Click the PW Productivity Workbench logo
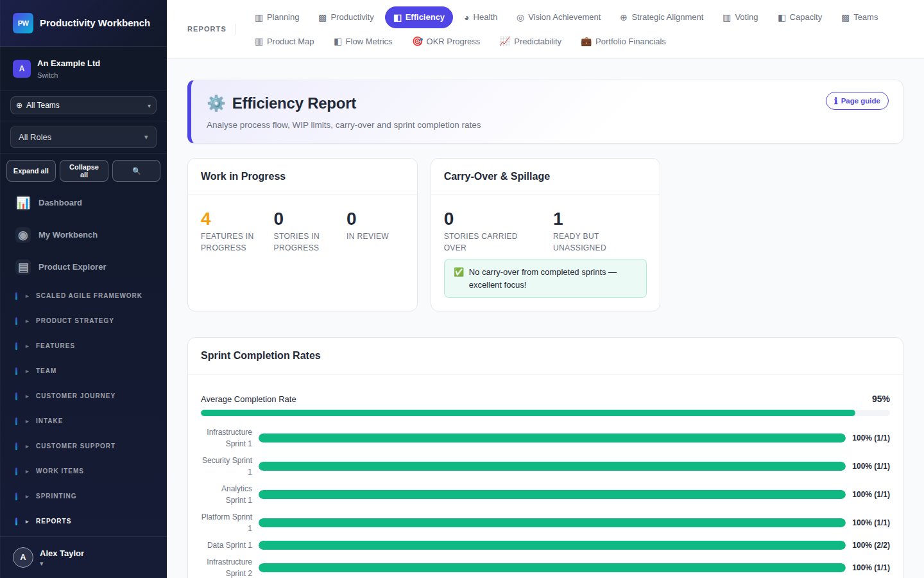 click(x=23, y=23)
